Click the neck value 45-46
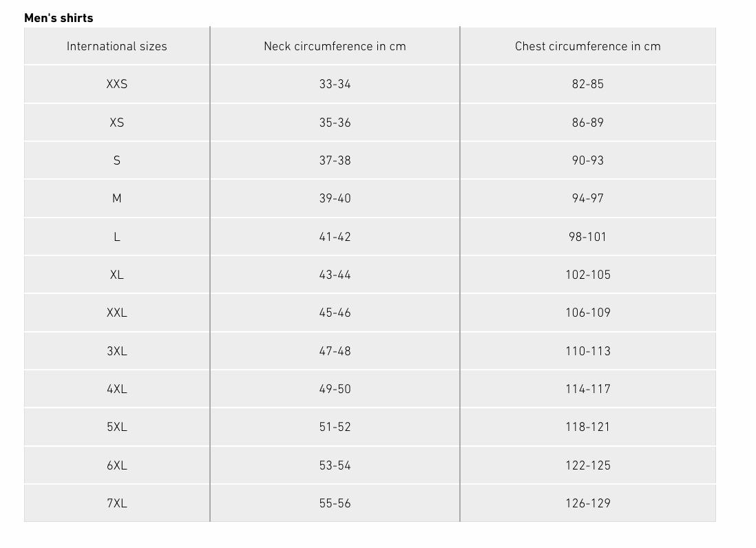The height and width of the screenshot is (548, 756). point(335,313)
